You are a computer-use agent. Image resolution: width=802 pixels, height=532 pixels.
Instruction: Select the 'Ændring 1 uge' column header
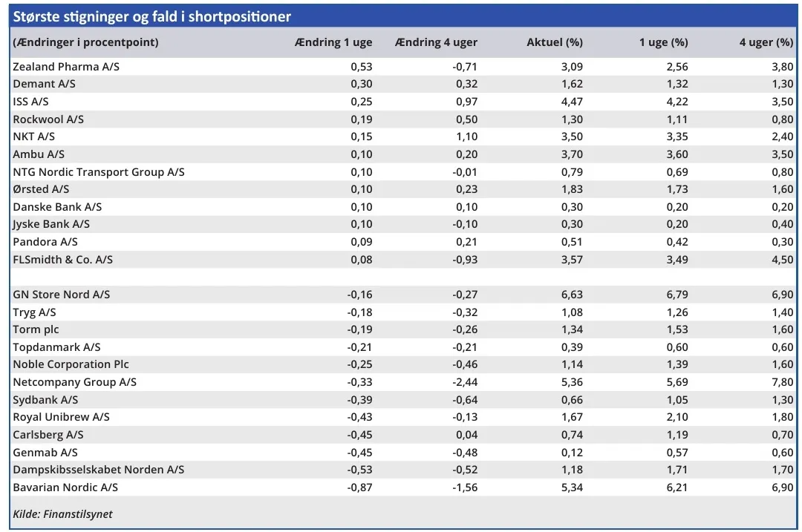333,42
